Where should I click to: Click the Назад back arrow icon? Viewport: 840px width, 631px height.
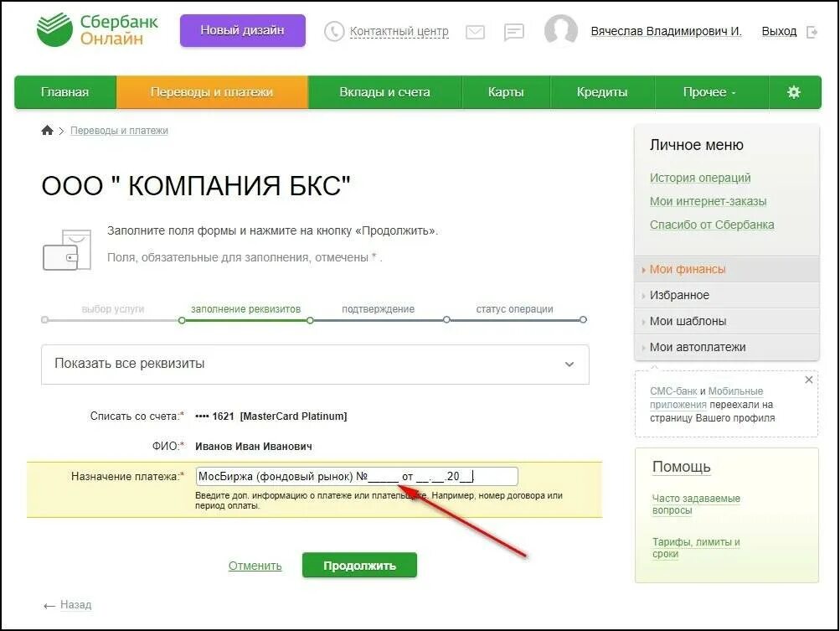(49, 606)
